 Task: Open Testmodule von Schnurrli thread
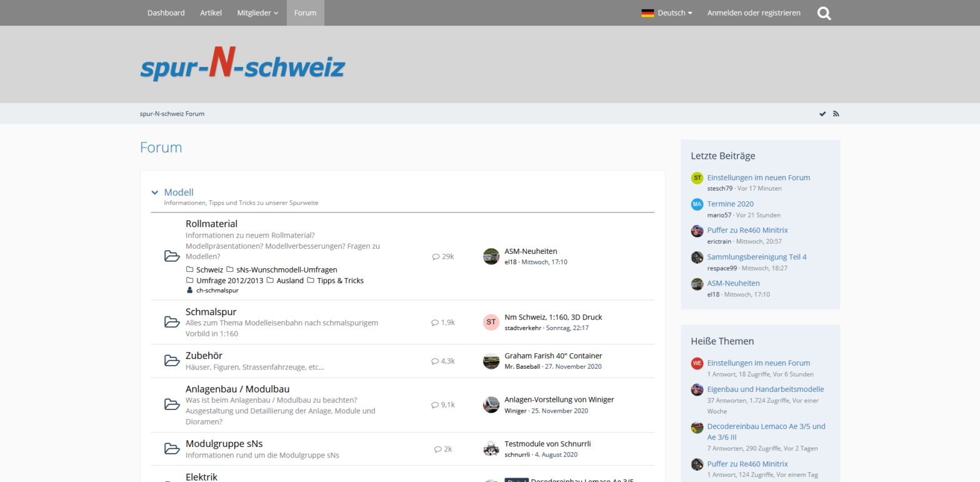547,444
